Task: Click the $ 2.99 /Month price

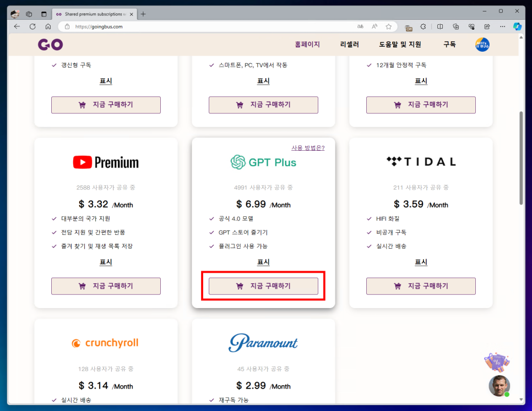Action: coord(263,386)
